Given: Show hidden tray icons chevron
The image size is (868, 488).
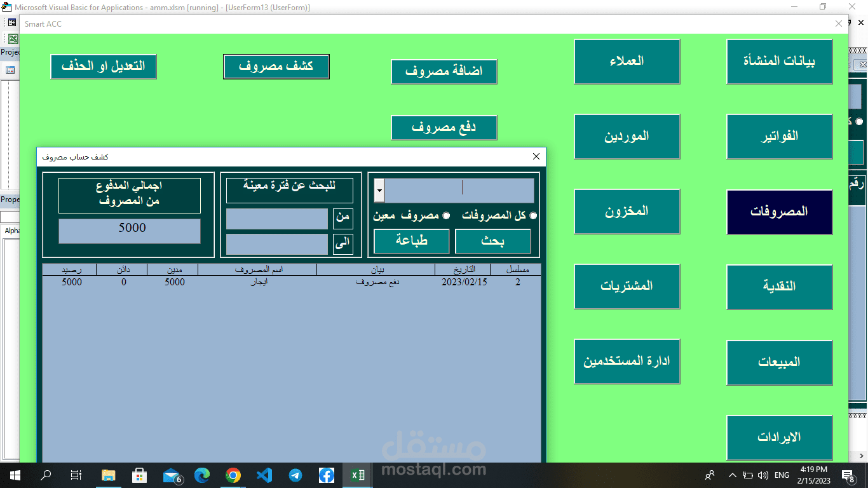Looking at the screenshot, I should 732,475.
